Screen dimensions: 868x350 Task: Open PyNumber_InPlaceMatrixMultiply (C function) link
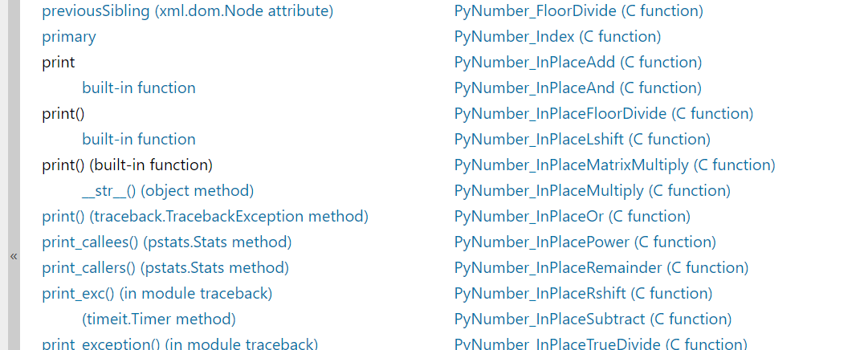tap(614, 165)
